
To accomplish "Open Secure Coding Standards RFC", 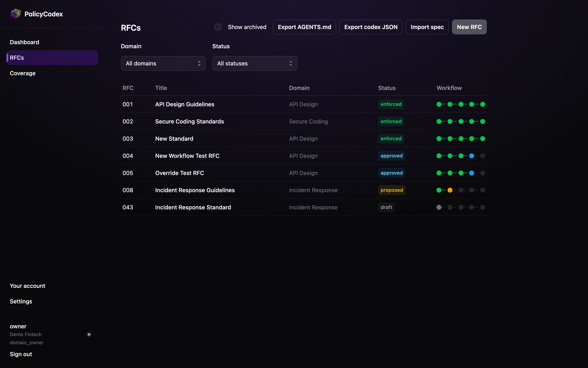I will coord(189,121).
